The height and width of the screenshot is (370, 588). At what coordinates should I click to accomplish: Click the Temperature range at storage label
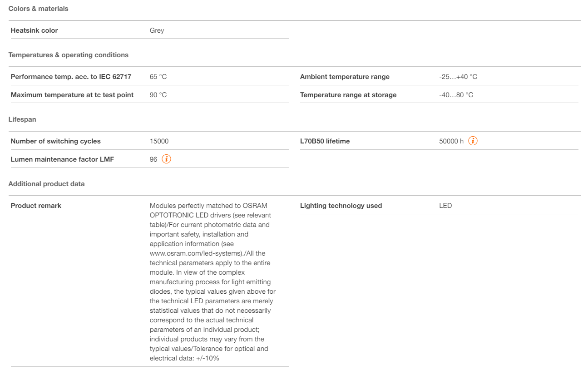(348, 95)
